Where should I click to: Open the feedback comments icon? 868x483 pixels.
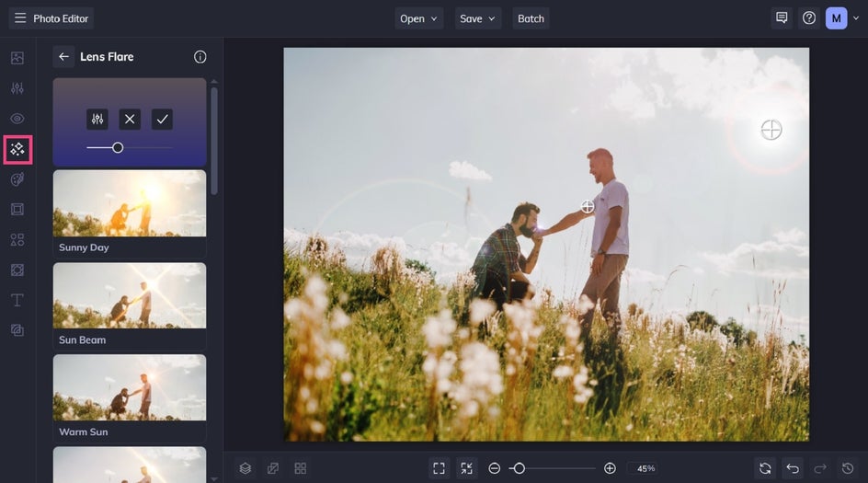(782, 18)
